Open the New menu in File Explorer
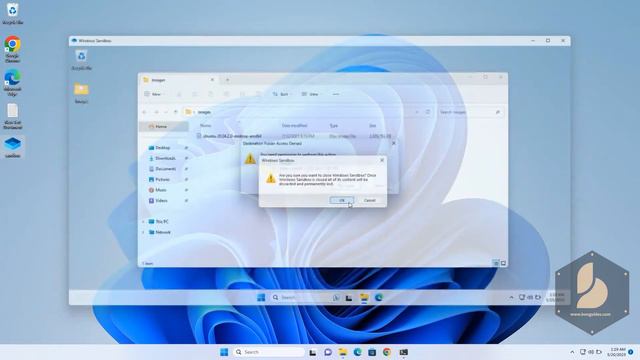The height and width of the screenshot is (360, 640). click(x=154, y=94)
